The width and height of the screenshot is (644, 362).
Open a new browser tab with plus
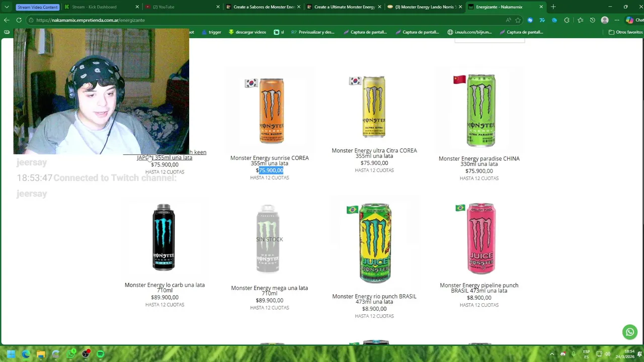tap(553, 7)
